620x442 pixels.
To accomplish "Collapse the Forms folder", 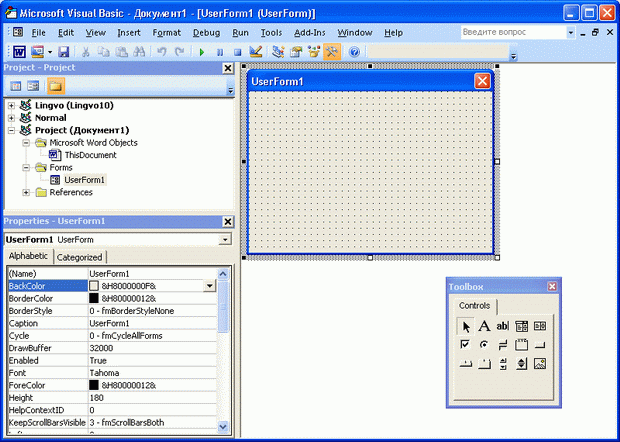I will (26, 168).
